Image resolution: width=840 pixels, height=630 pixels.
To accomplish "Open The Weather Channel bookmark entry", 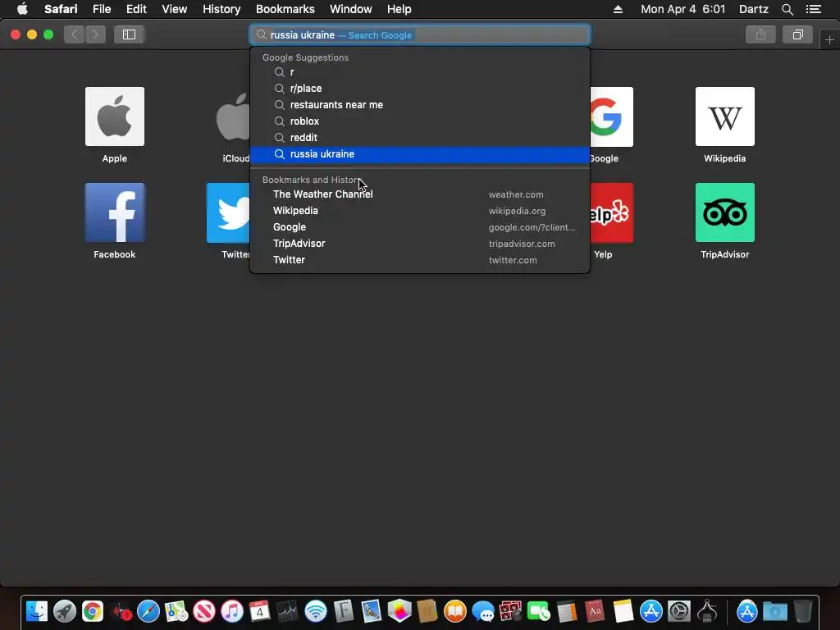I will point(420,194).
